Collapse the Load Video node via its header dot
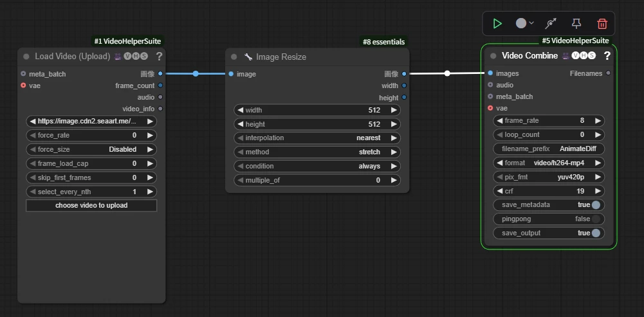 (26, 57)
